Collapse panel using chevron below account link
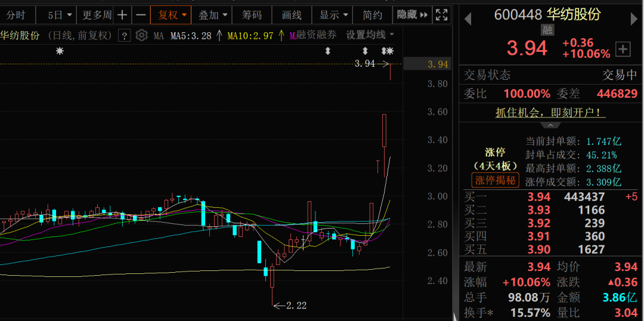644x321 pixels. [x=550, y=125]
